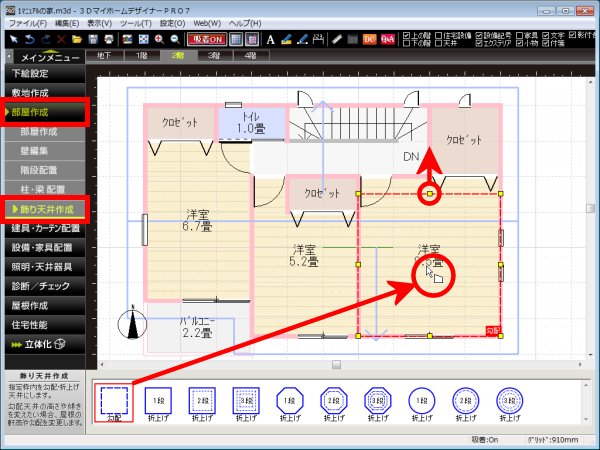
Task: Select the 壁編集 submenu item
Action: click(x=45, y=151)
